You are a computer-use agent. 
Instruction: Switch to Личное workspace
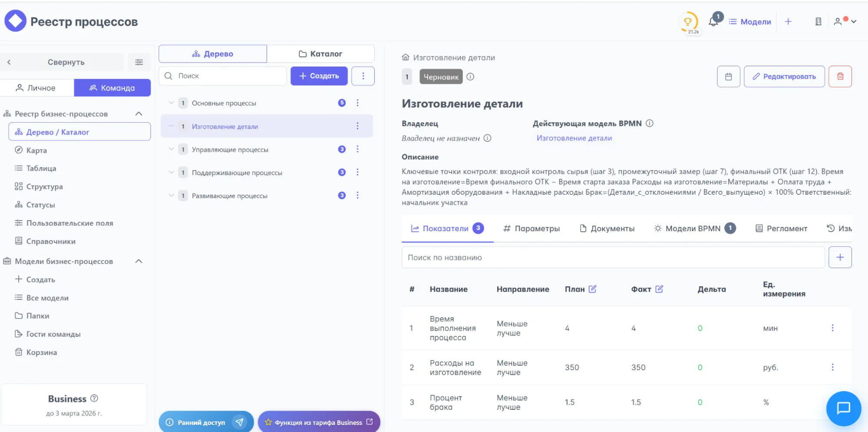(x=37, y=88)
